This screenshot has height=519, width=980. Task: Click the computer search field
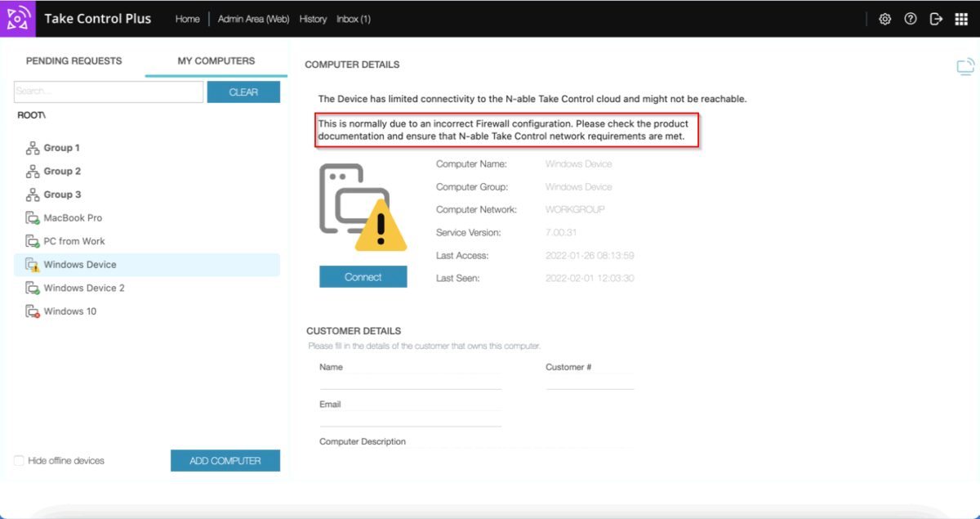(x=109, y=92)
